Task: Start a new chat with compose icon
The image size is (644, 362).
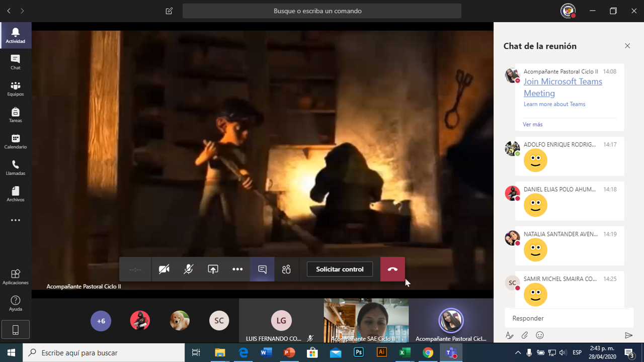Action: [169, 11]
